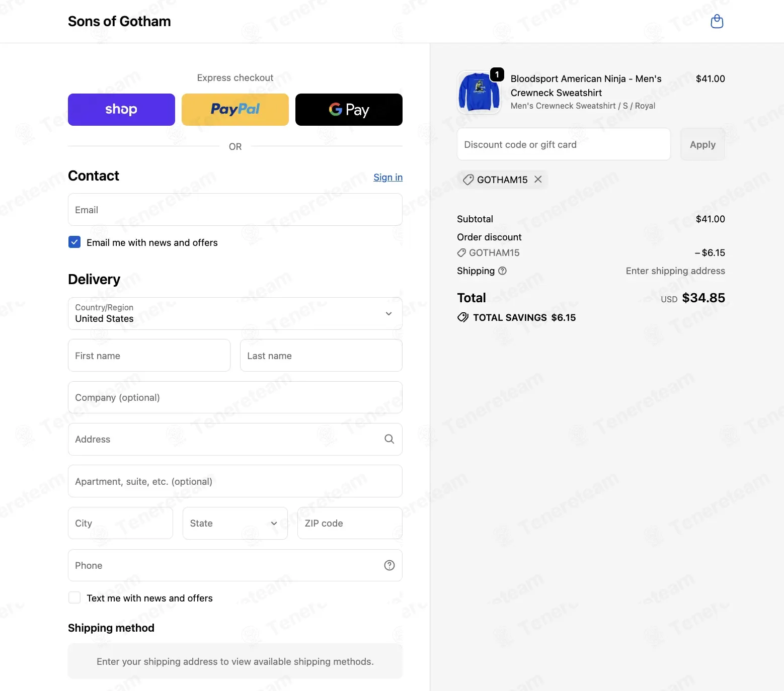Remove the GOTHAM15 discount code

pos(538,180)
